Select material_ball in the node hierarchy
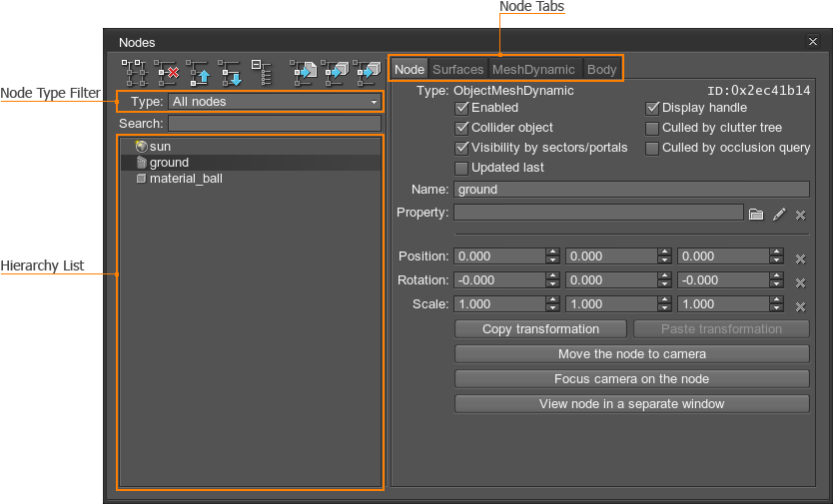The width and height of the screenshot is (833, 504). click(186, 179)
